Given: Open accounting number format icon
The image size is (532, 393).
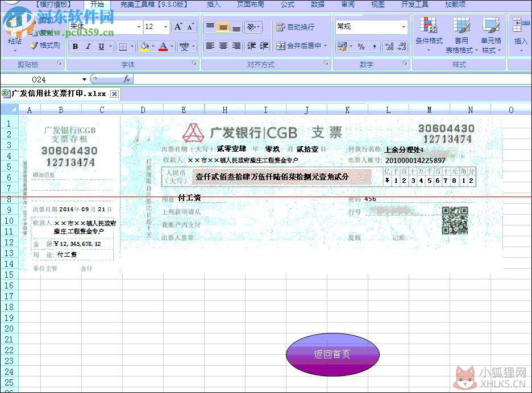Looking at the screenshot, I should (342, 47).
